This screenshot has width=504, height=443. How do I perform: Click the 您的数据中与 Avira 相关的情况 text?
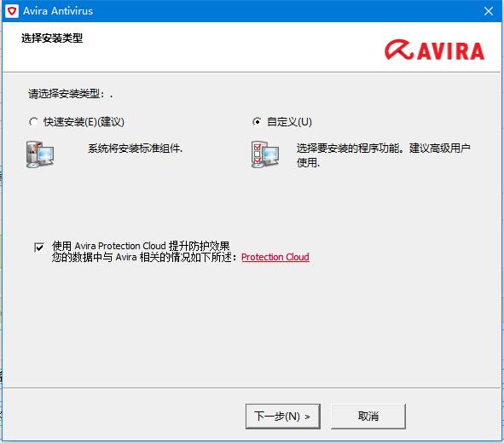[x=141, y=258]
